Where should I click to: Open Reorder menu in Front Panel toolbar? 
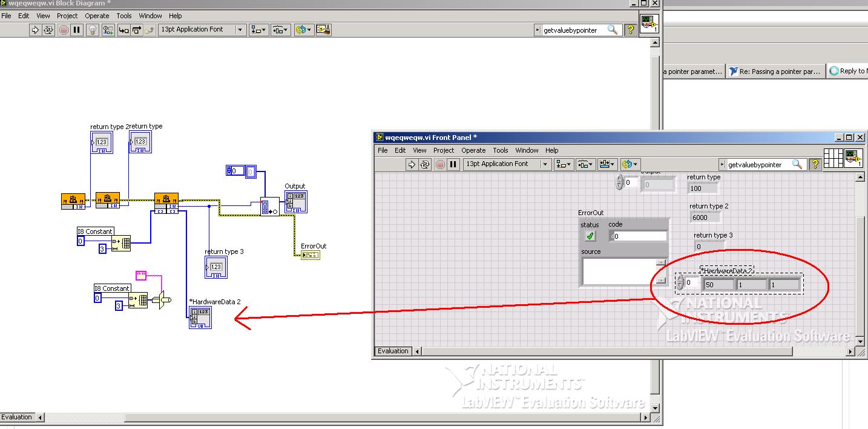(x=630, y=164)
